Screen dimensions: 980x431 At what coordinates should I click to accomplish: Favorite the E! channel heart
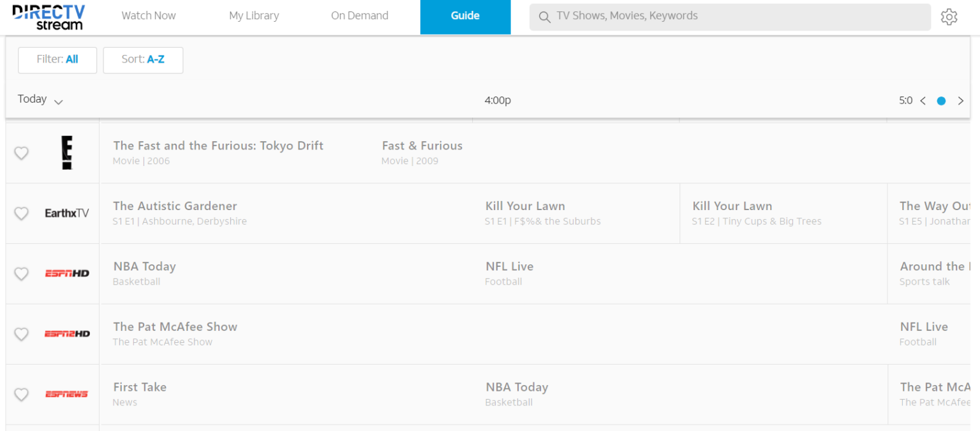pos(21,153)
